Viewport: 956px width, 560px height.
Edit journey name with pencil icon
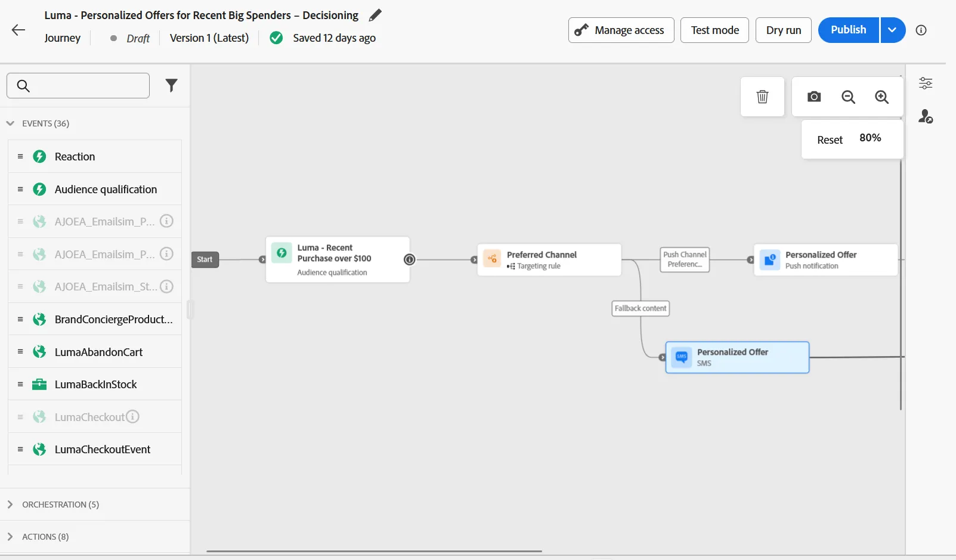tap(375, 16)
